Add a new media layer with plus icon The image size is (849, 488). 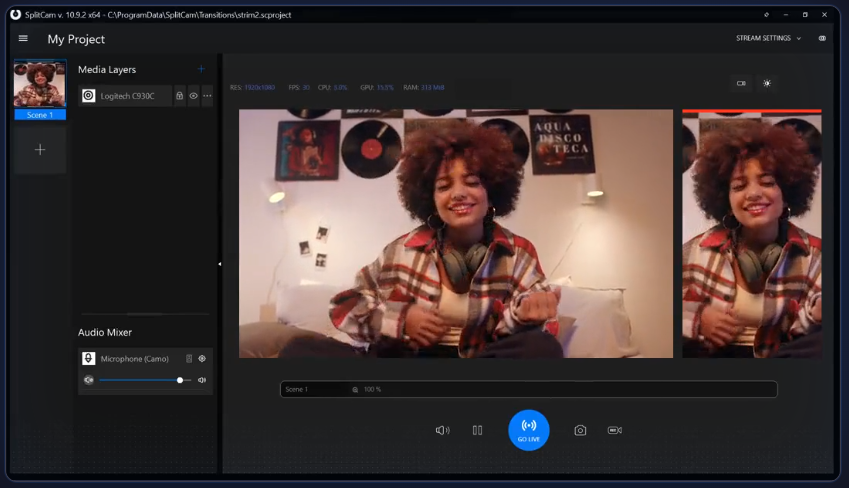pos(201,69)
